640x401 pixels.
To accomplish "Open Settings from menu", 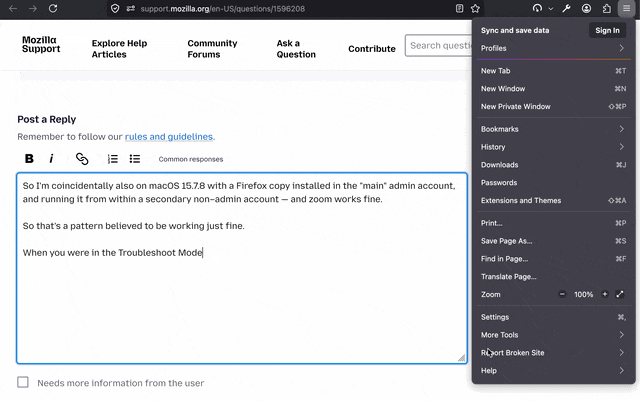I will [553, 317].
